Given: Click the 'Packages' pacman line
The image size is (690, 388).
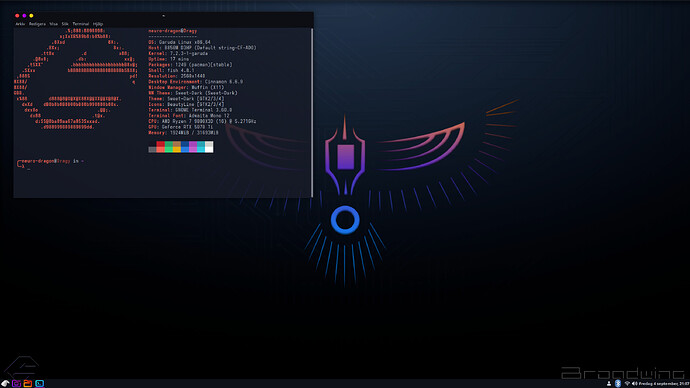Looking at the screenshot, I should pyautogui.click(x=190, y=65).
